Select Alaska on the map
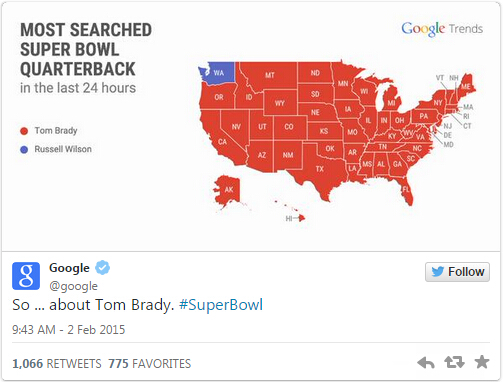The width and height of the screenshot is (503, 382). click(x=228, y=190)
